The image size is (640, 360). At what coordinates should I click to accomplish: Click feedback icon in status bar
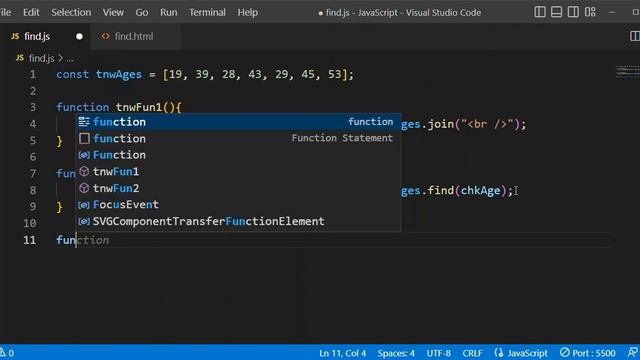(633, 353)
